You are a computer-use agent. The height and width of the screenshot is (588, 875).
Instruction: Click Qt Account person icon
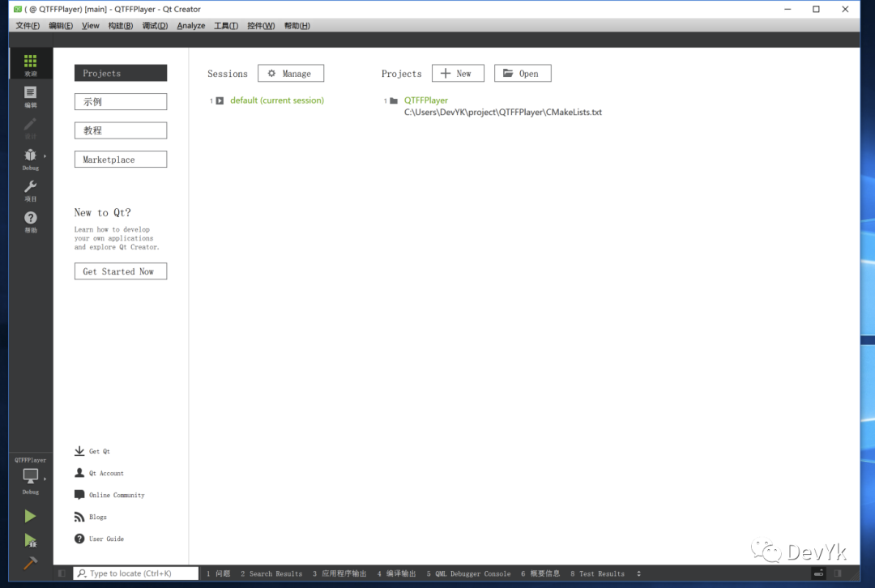[79, 472]
